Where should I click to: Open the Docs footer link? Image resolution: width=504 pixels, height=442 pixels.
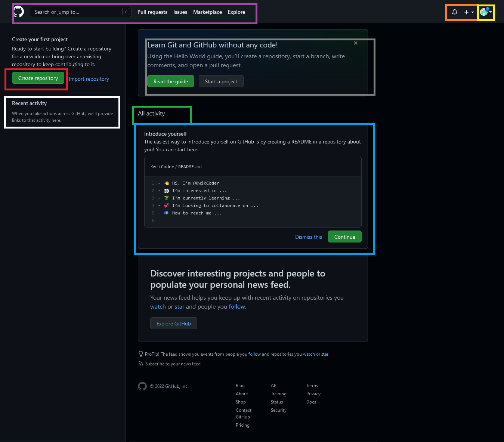click(311, 402)
